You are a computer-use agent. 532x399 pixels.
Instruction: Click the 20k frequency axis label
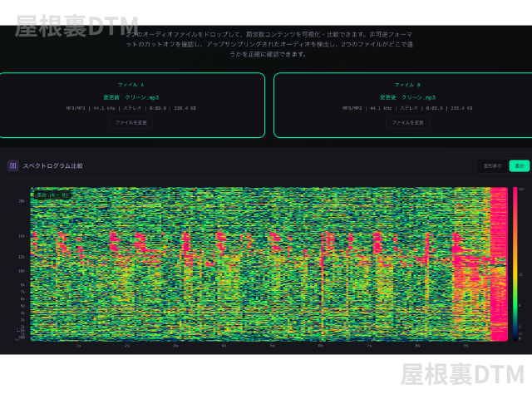click(22, 201)
